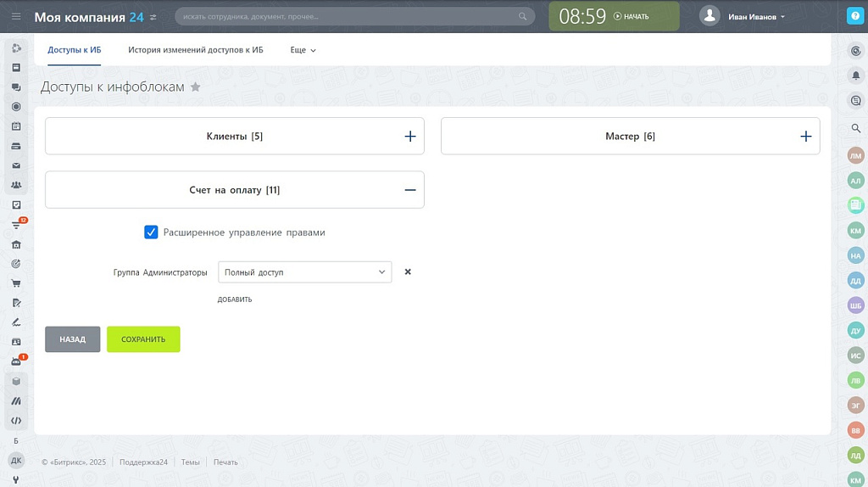The width and height of the screenshot is (868, 487).
Task: Open the shopping cart icon in sidebar
Action: click(x=16, y=283)
